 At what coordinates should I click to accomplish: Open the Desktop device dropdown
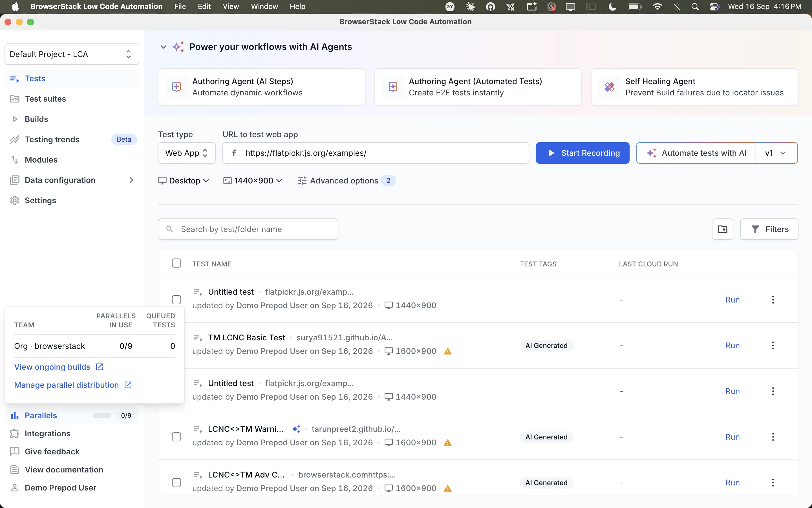click(184, 181)
